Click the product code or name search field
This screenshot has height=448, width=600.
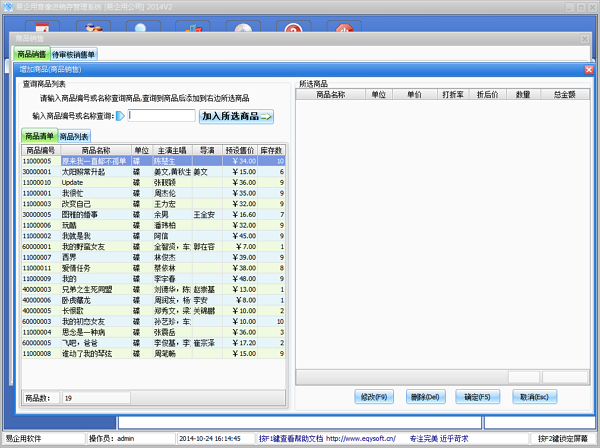161,116
